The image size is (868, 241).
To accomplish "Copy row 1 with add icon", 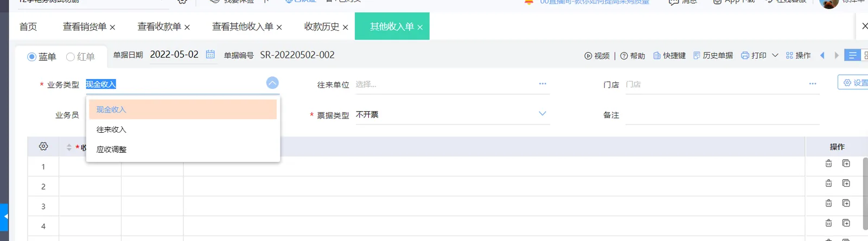I will click(846, 163).
